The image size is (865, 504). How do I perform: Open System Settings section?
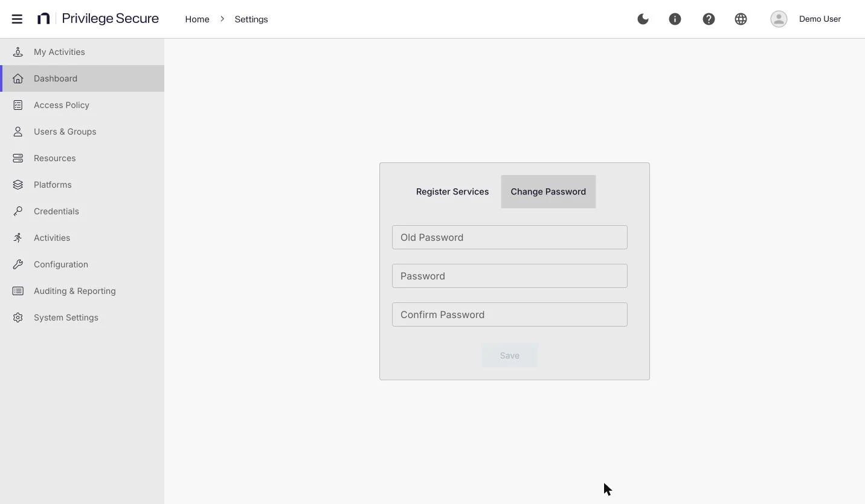tap(82, 317)
